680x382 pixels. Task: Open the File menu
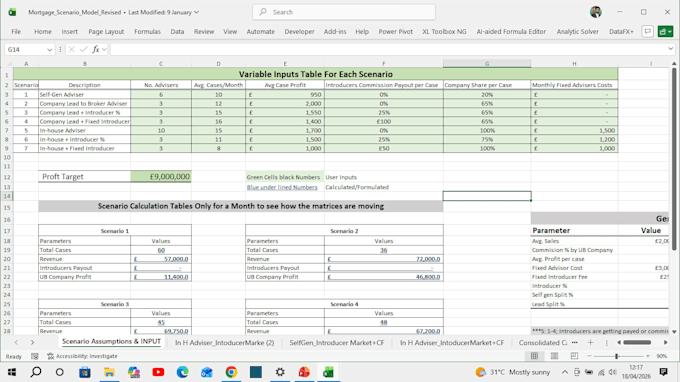[x=16, y=32]
